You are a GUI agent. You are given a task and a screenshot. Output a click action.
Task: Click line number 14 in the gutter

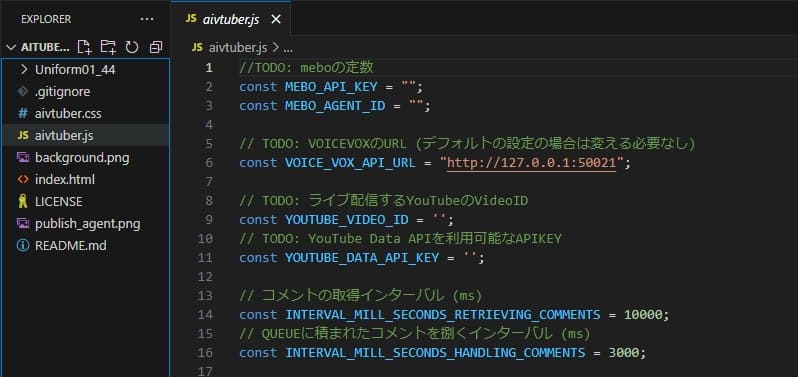tap(206, 314)
